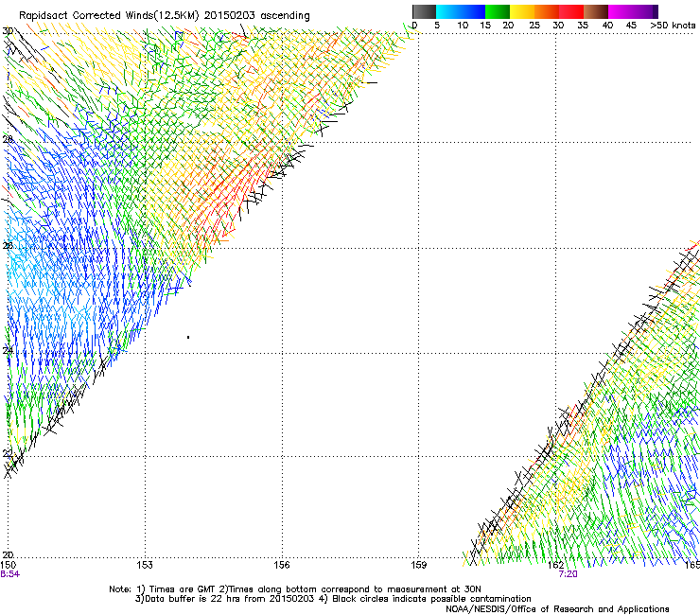Click the longitude label '153'
Screen dimensions: 700x615
click(145, 565)
